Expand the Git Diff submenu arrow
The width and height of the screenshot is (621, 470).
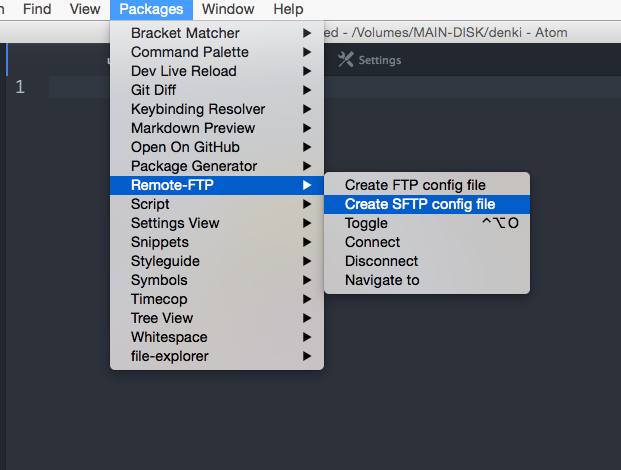[x=307, y=90]
